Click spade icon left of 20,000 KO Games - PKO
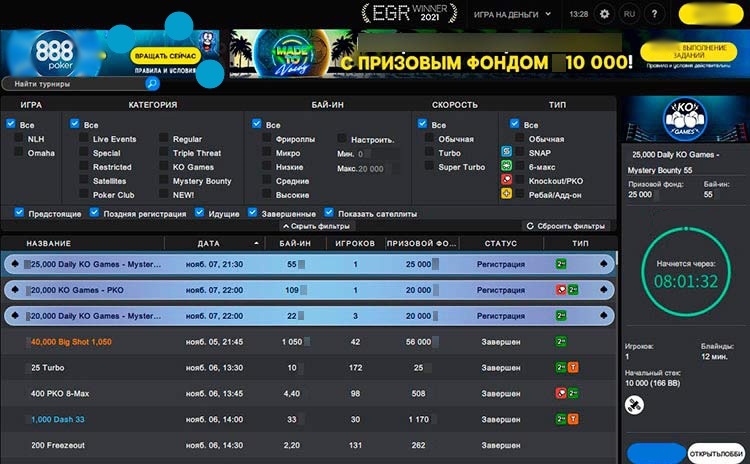750x464 pixels. point(15,289)
